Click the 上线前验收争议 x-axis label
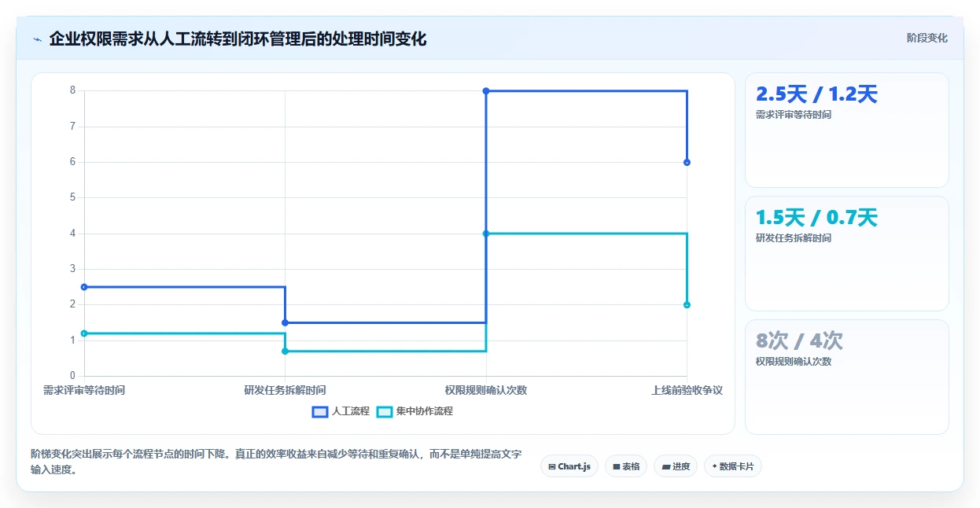980x508 pixels. (687, 390)
